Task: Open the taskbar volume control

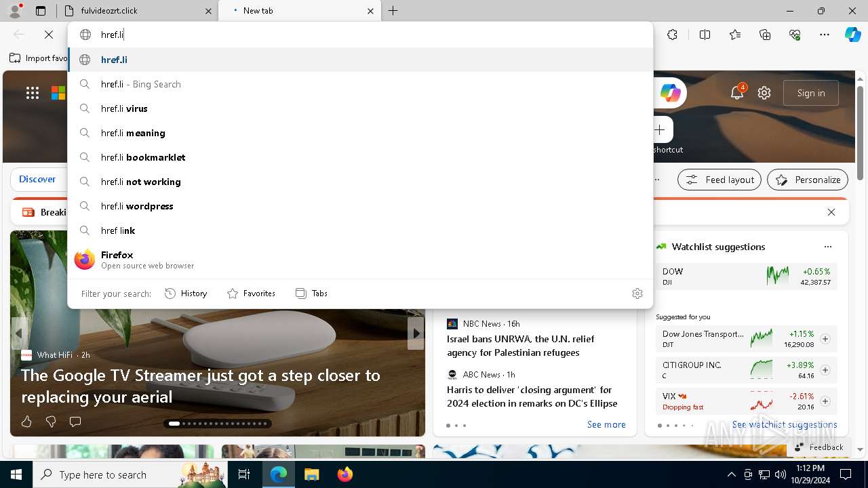Action: (x=781, y=474)
